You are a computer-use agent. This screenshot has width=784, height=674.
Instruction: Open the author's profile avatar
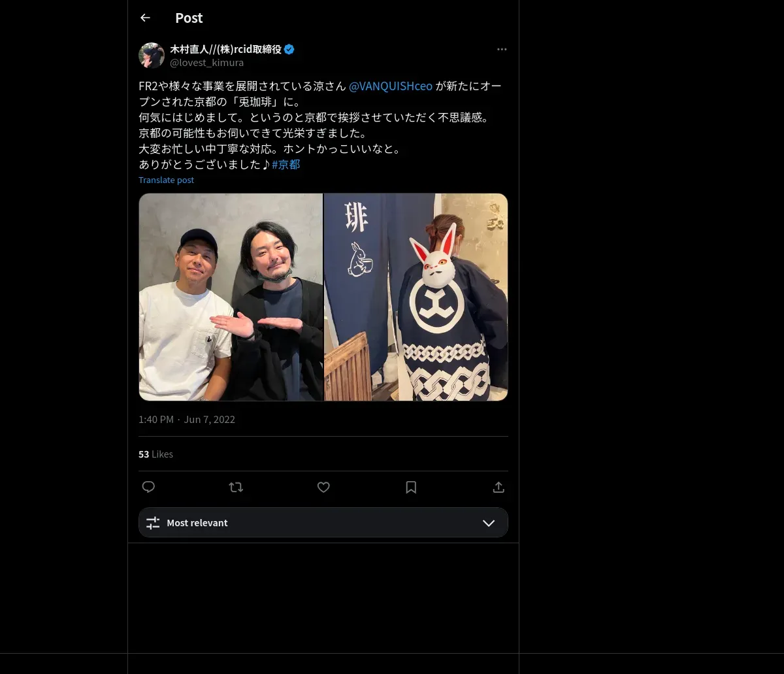click(152, 56)
